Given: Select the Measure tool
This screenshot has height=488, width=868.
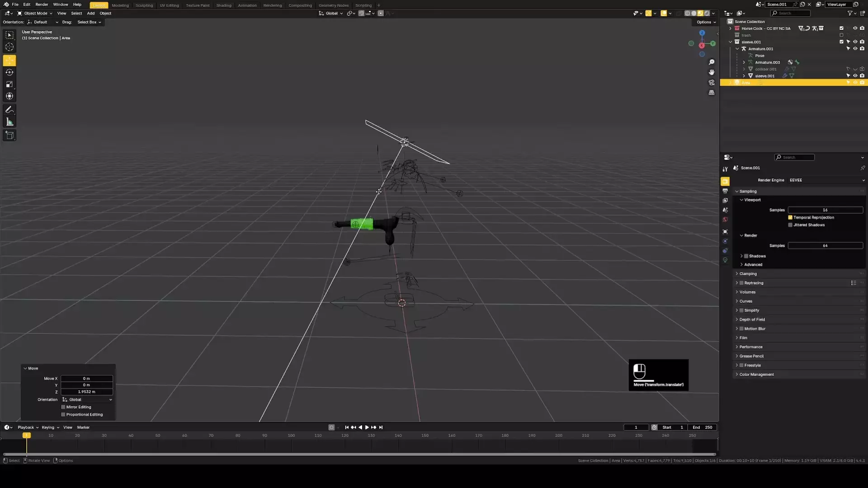Looking at the screenshot, I should [x=9, y=122].
